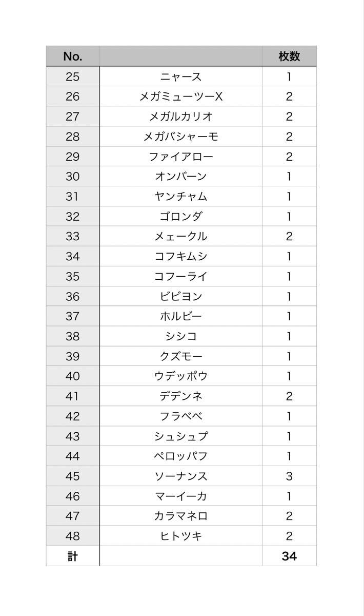364x616 pixels.
Task: Select the ニャース name cell
Action: click(181, 76)
